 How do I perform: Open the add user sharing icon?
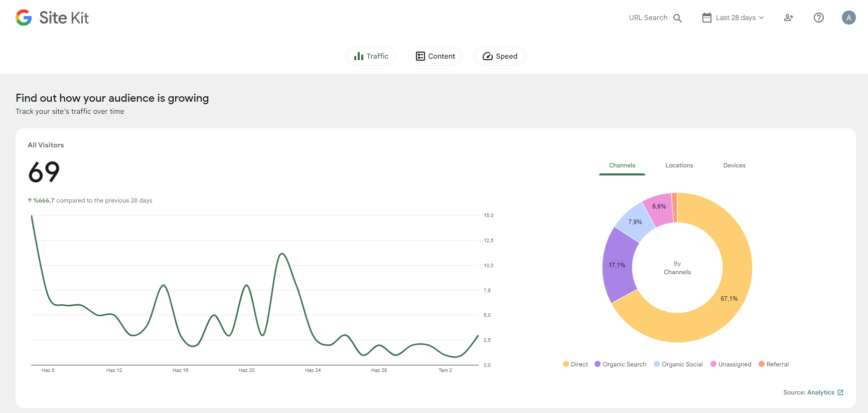pyautogui.click(x=789, y=18)
